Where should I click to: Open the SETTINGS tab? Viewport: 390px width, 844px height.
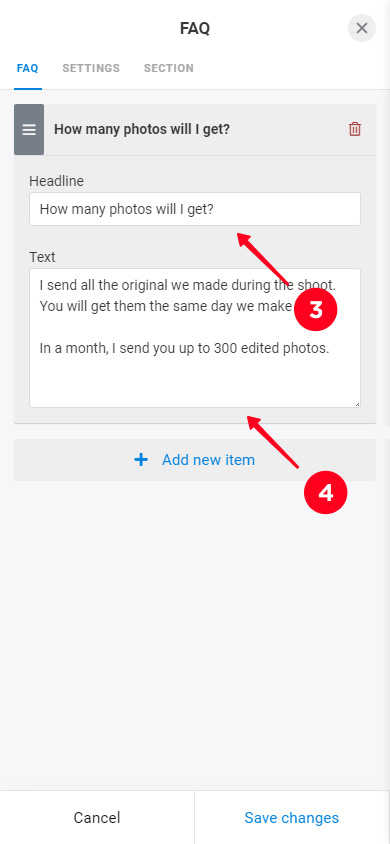tap(91, 68)
